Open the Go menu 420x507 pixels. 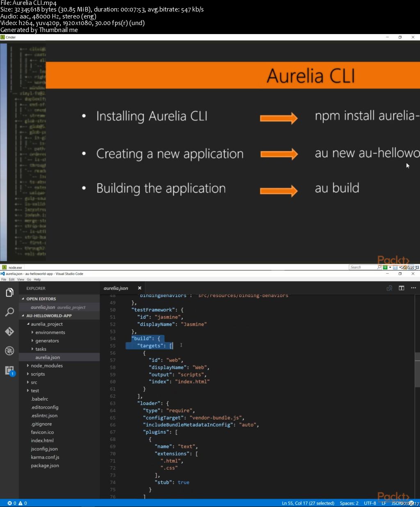(29, 280)
